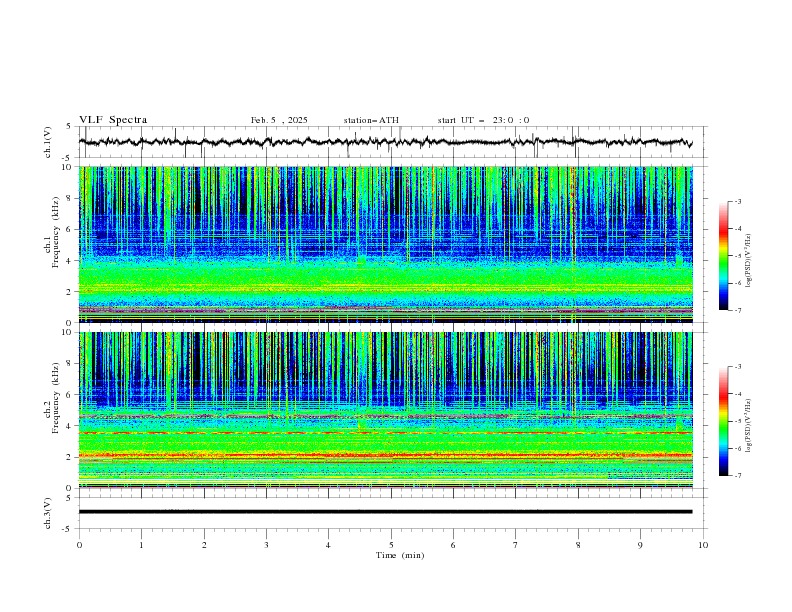The image size is (792, 612).
Task: Click the ch.1 spectrogram color bar
Action: pyautogui.click(x=723, y=256)
